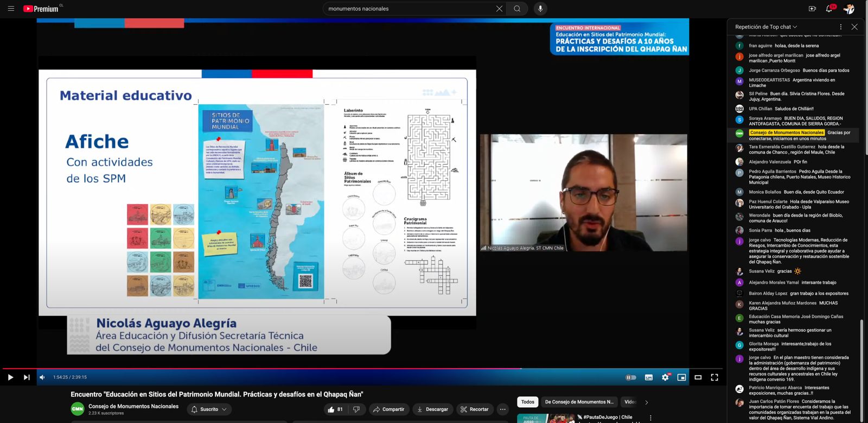Screen dimensions: 868x423
Task: Click the create video icon
Action: pyautogui.click(x=812, y=9)
